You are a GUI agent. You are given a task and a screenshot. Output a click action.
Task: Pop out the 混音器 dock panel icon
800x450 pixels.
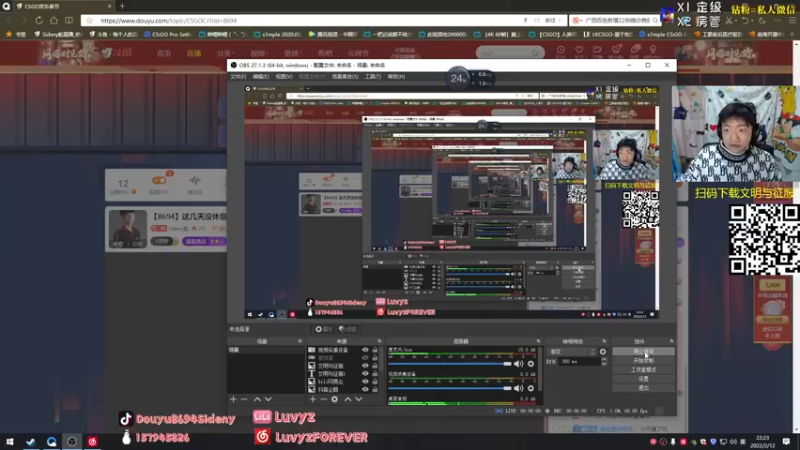pyautogui.click(x=538, y=341)
